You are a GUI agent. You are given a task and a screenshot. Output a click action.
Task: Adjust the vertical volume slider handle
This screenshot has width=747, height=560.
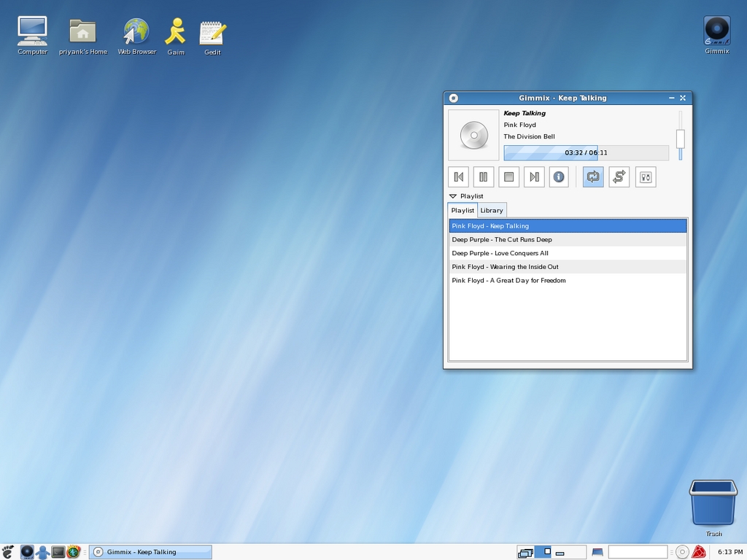click(x=681, y=139)
